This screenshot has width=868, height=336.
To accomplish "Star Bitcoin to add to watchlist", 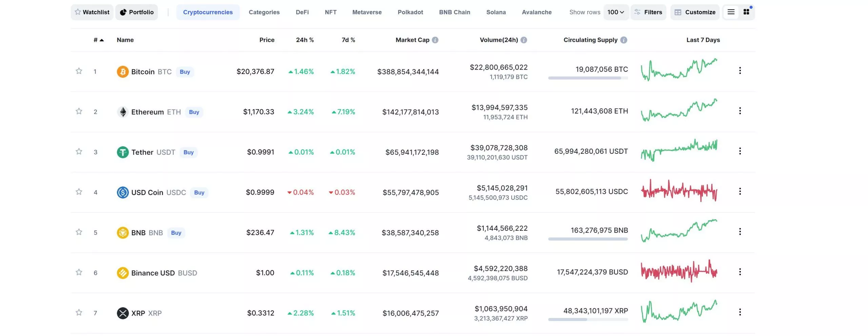I will tap(79, 71).
